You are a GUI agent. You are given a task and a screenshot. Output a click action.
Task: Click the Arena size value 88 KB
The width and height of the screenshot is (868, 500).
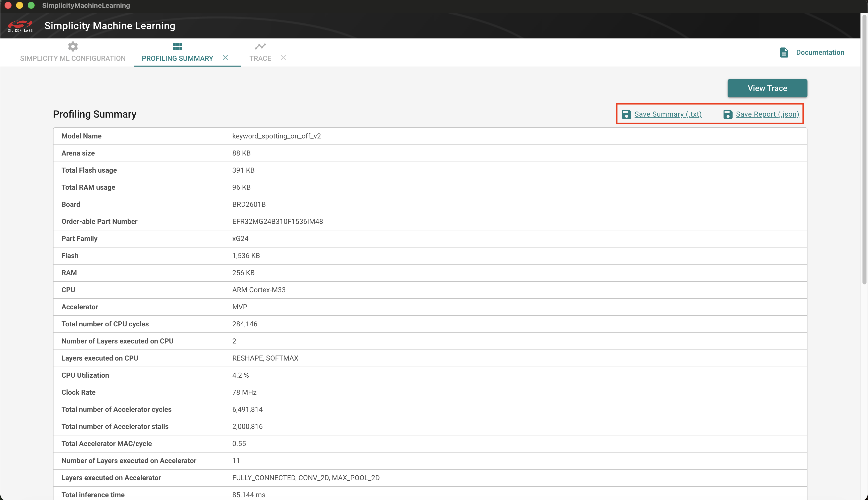pyautogui.click(x=241, y=154)
